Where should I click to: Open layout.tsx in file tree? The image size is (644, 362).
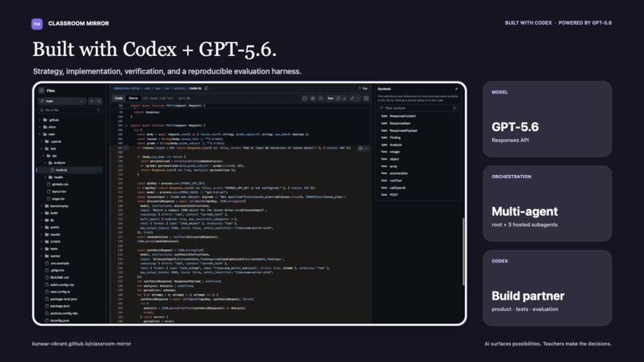(59, 192)
